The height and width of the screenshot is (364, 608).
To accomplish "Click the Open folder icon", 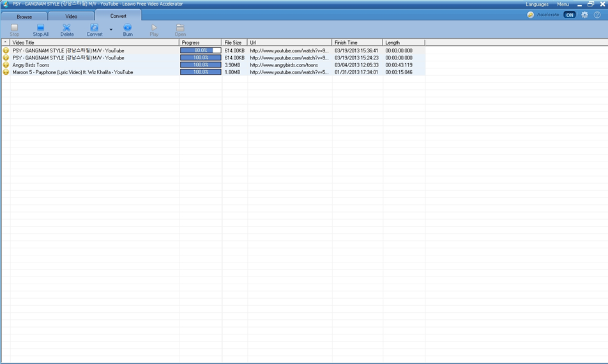I will pos(180,27).
